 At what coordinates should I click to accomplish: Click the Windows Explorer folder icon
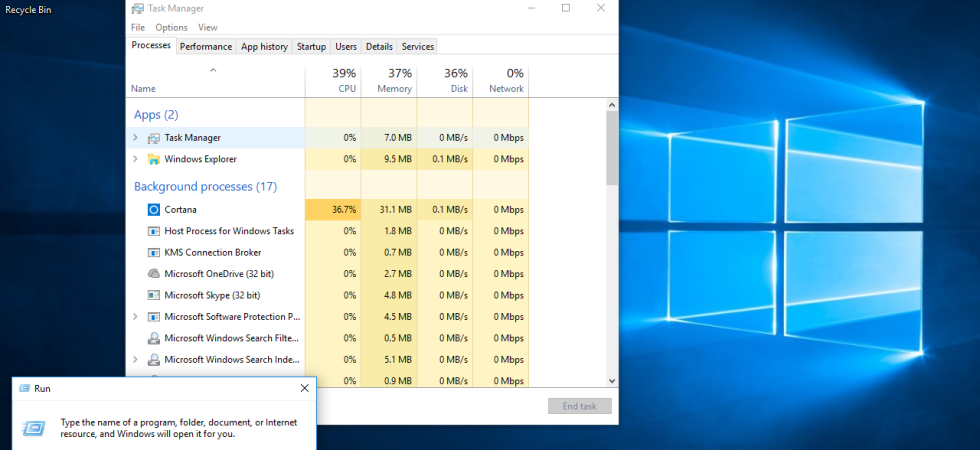click(x=154, y=159)
